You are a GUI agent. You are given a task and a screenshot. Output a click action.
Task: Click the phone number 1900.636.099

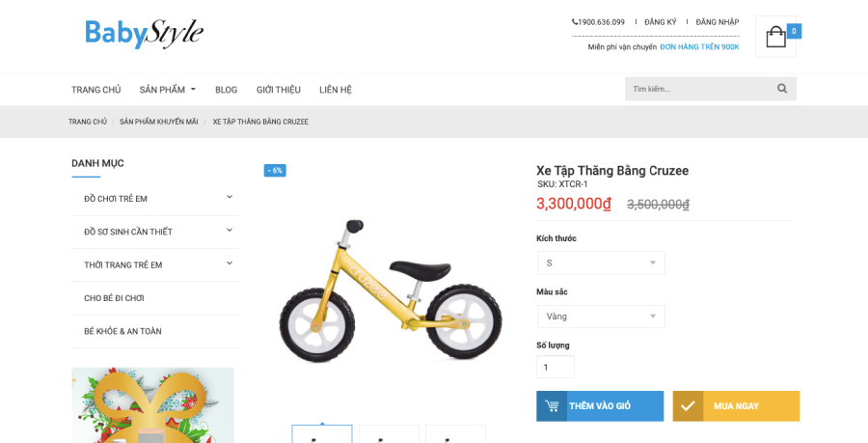(598, 22)
